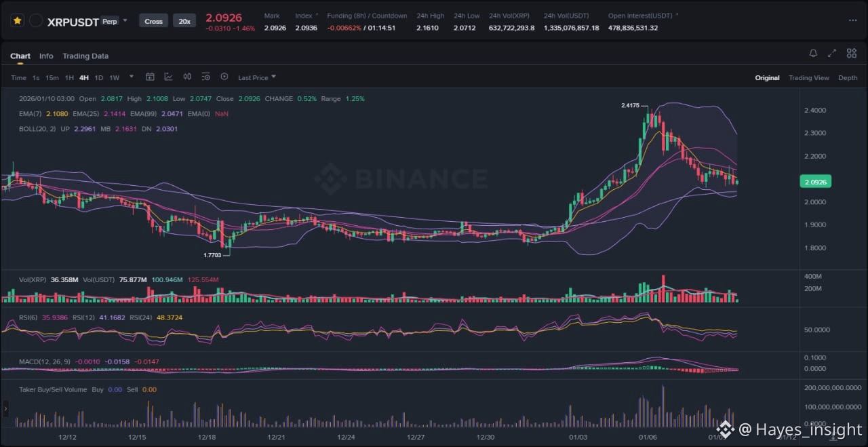This screenshot has height=447, width=868.
Task: Select the 4H interval
Action: (84, 77)
